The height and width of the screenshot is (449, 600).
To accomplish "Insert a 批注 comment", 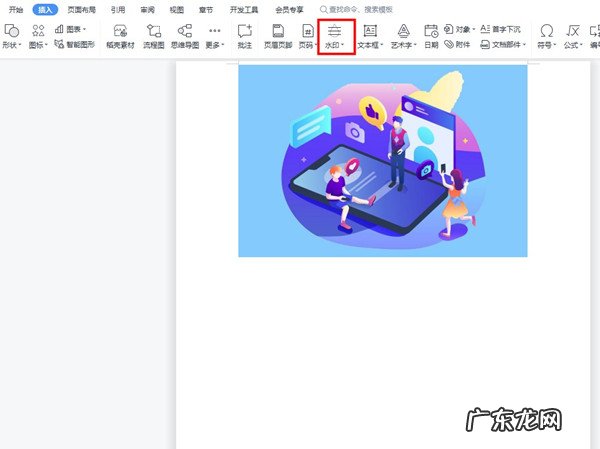I will (x=244, y=37).
